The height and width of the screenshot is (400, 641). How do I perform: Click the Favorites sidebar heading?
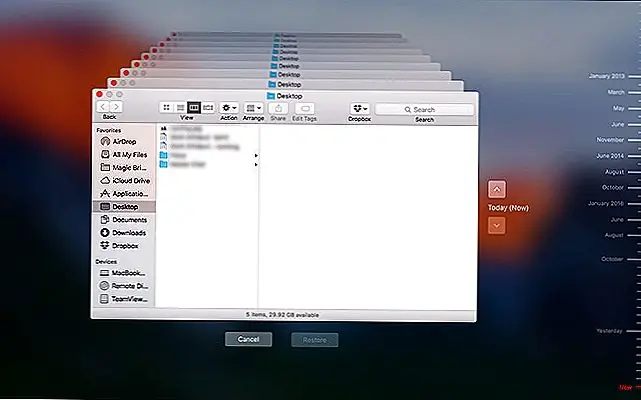(109, 130)
